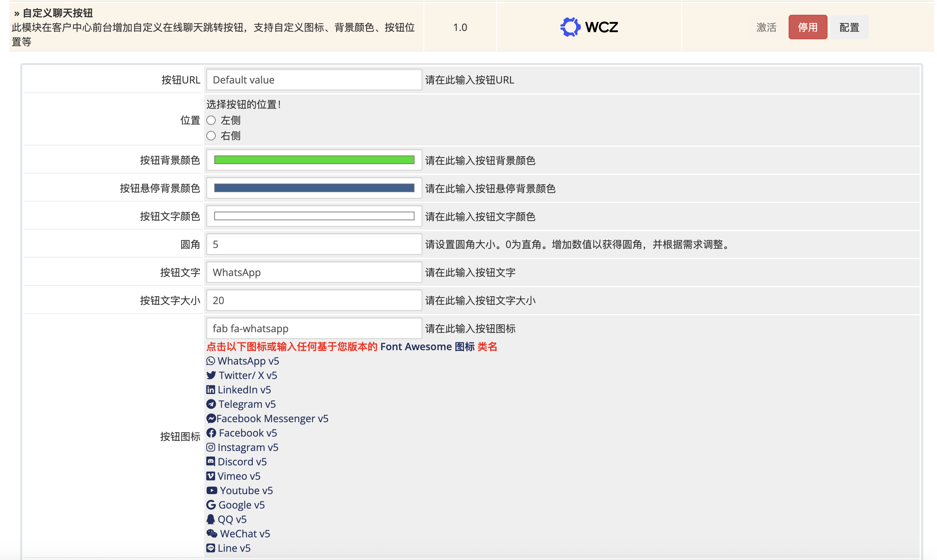Pick the Discord v5 icon
The width and height of the screenshot is (937, 560).
click(x=211, y=462)
